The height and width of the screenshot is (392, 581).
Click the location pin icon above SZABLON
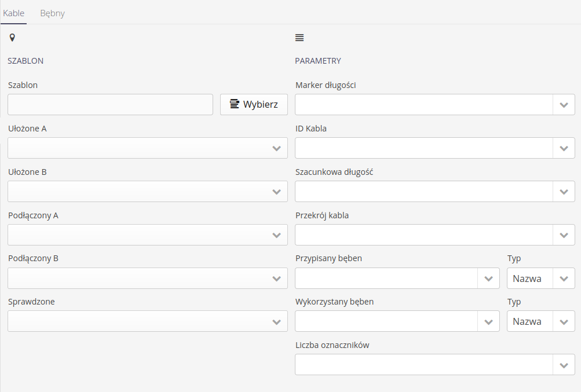[x=12, y=38]
